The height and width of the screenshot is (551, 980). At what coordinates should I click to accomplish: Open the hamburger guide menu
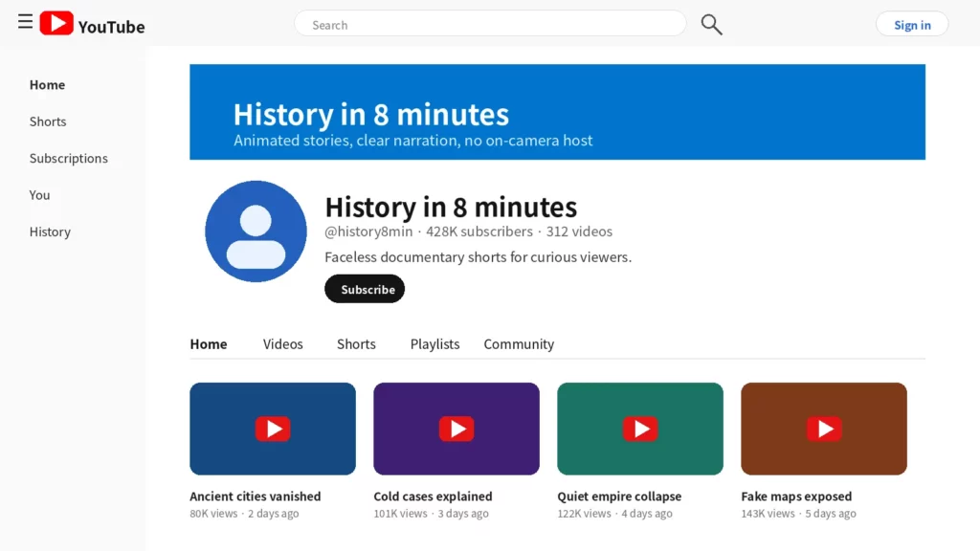[25, 22]
